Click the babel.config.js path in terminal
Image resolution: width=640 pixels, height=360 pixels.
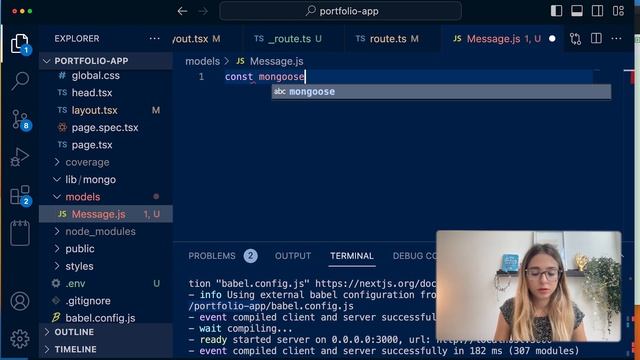click(271, 306)
